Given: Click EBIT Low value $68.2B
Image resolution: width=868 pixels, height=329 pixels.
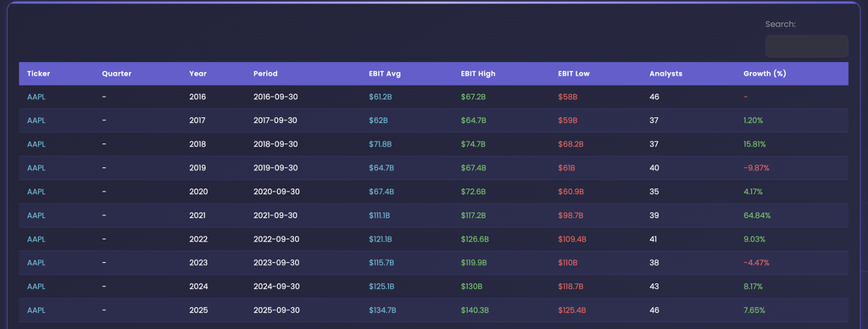Looking at the screenshot, I should (570, 144).
